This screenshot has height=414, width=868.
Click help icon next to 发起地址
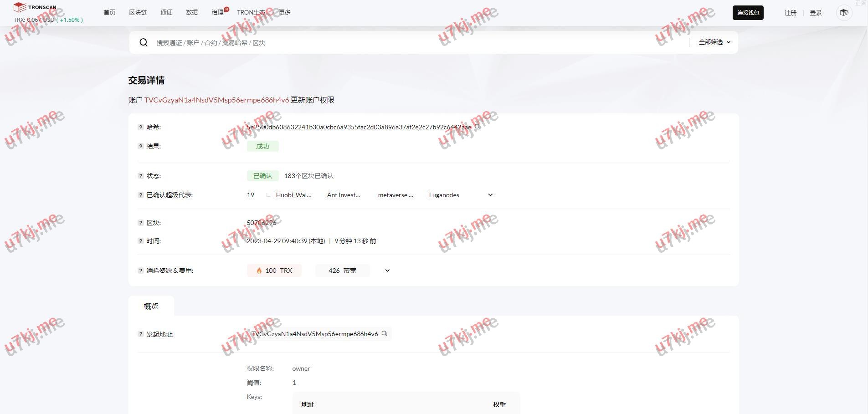tap(141, 334)
